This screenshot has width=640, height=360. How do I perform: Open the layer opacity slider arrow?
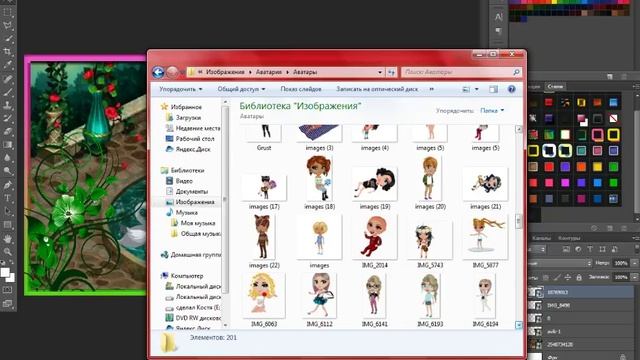(634, 263)
